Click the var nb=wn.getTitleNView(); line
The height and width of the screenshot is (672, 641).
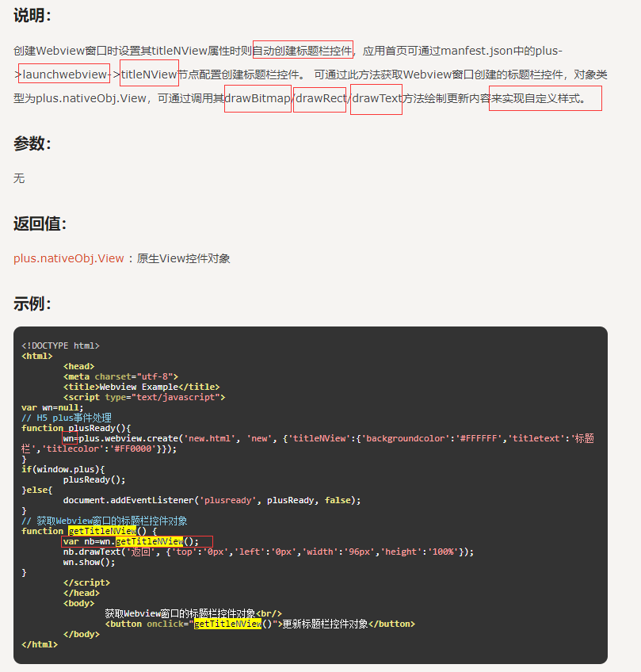click(x=131, y=541)
